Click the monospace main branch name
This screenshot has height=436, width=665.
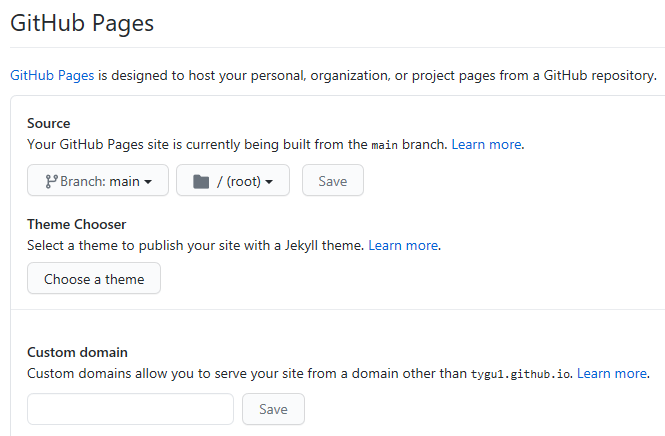click(384, 145)
